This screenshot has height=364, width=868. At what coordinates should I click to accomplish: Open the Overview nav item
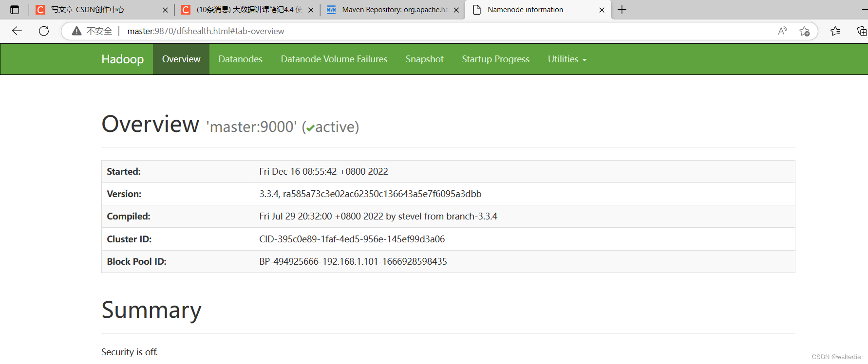coord(181,59)
